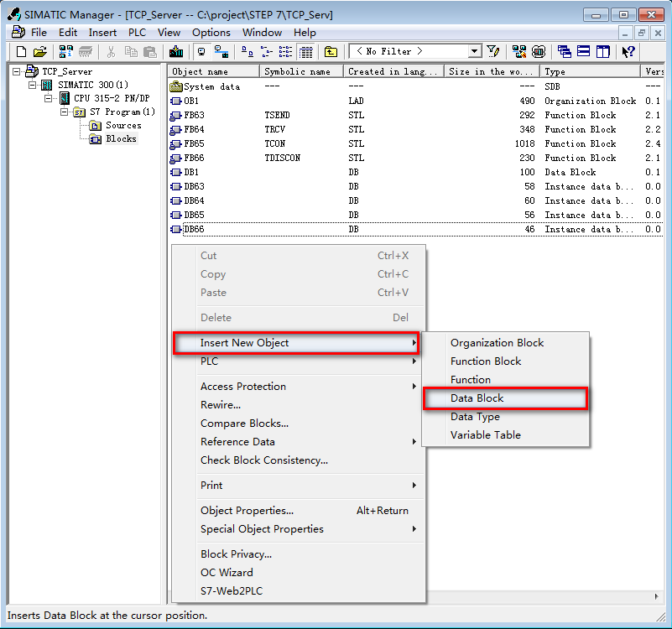Click the Download to PLC toolbar icon

(x=176, y=52)
